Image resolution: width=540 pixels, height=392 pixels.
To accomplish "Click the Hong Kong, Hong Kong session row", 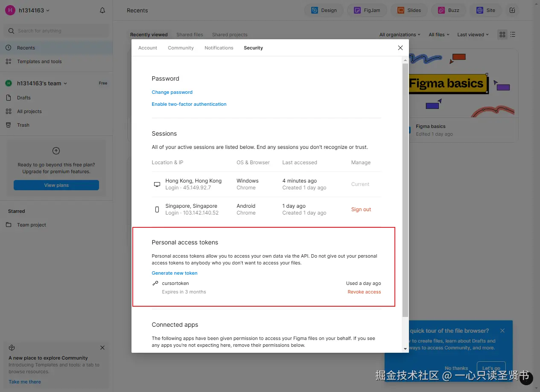I will tap(266, 184).
